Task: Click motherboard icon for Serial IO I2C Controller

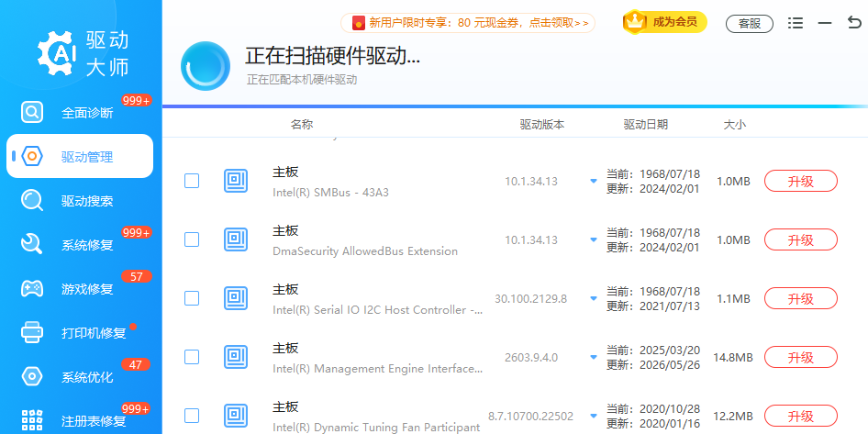Action: (x=236, y=298)
